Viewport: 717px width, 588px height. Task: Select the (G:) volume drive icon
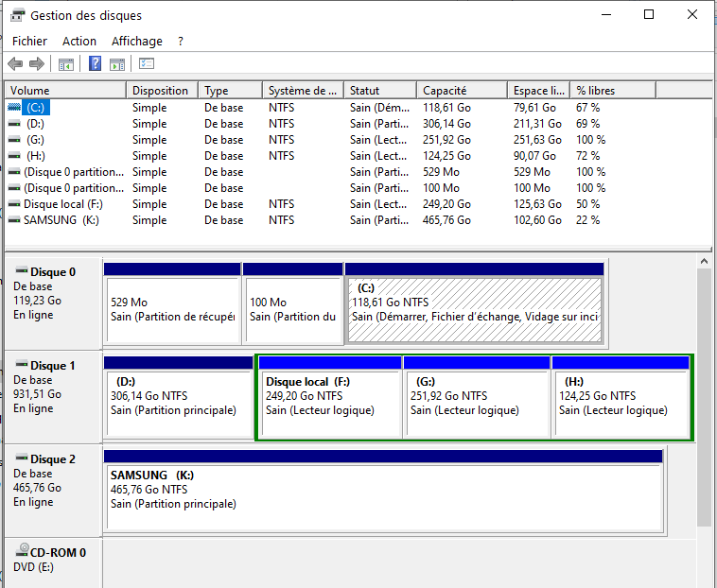pyautogui.click(x=14, y=140)
